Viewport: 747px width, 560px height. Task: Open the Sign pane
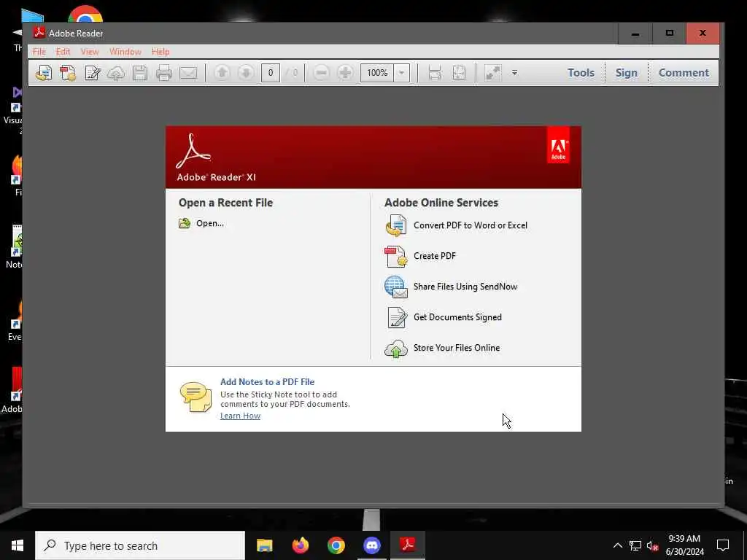point(626,72)
